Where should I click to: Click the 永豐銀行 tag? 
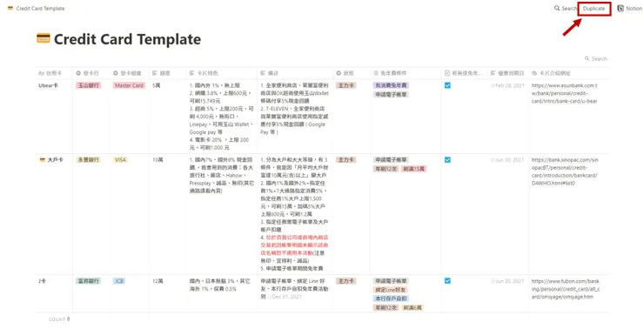[x=89, y=160]
